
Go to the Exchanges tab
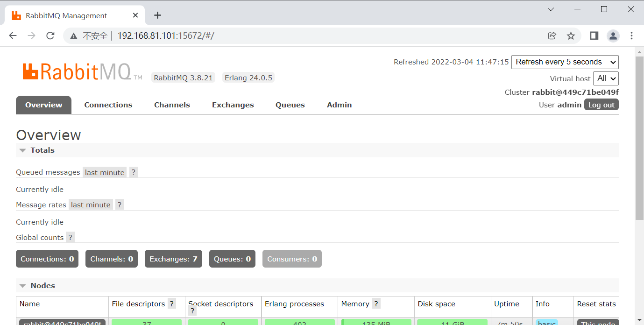tap(233, 105)
